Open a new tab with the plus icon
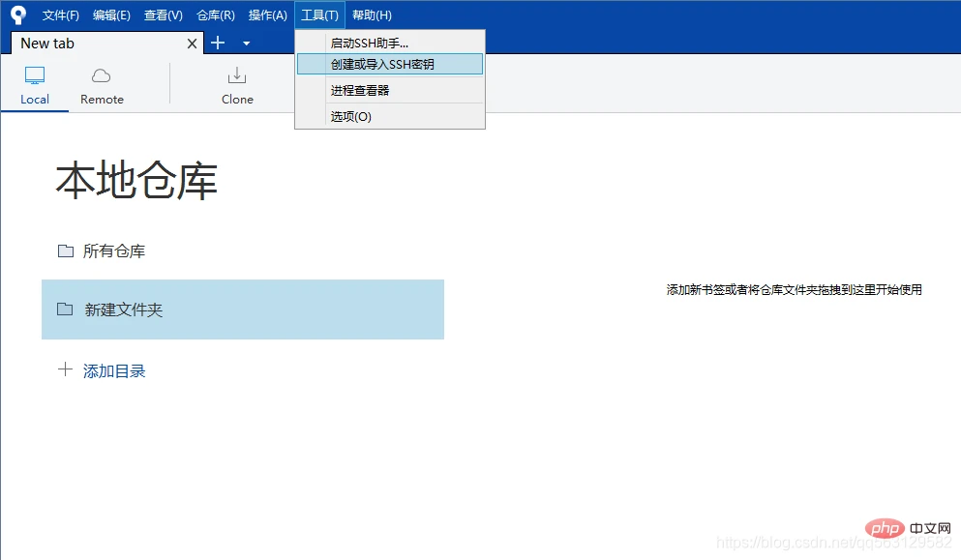Image resolution: width=961 pixels, height=560 pixels. point(219,43)
